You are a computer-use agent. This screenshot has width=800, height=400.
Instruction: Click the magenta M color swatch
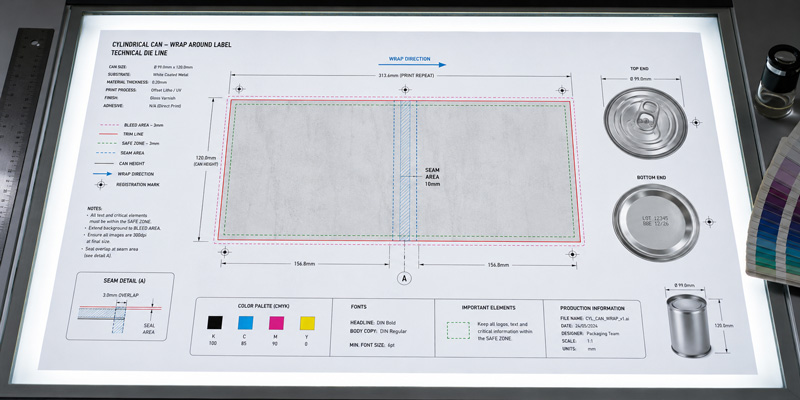(x=276, y=323)
